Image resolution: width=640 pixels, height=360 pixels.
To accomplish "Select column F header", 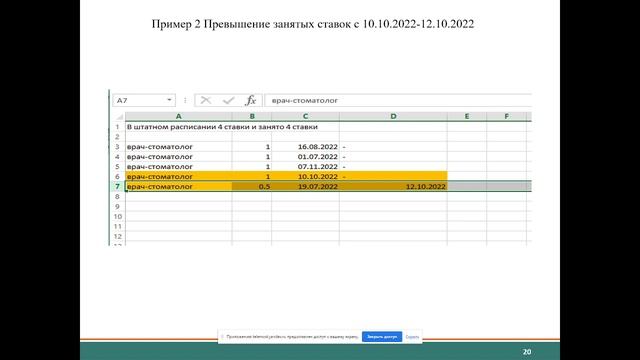I will (x=507, y=116).
